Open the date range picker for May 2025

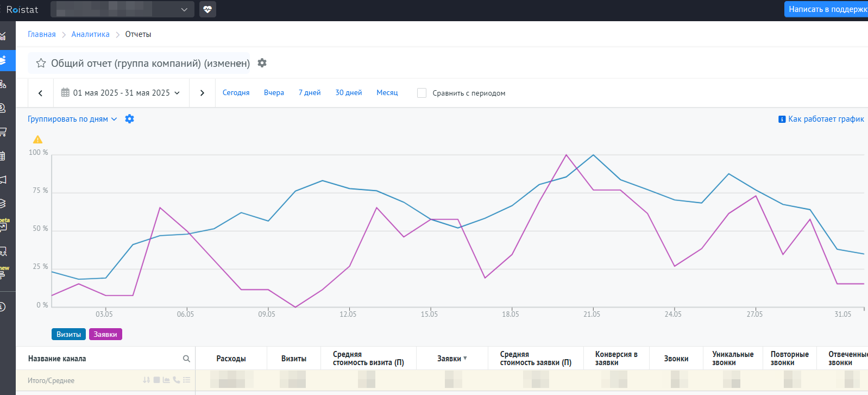click(x=121, y=93)
